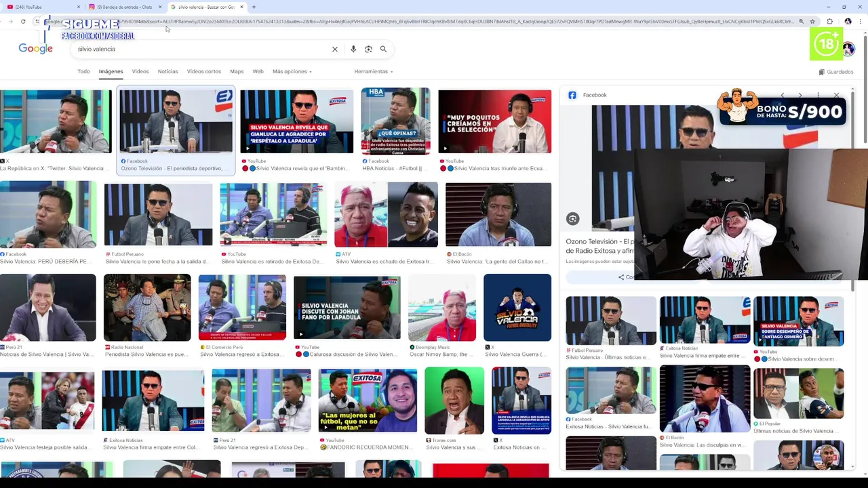Open the Chrome extensions puzzle icon

click(829, 22)
